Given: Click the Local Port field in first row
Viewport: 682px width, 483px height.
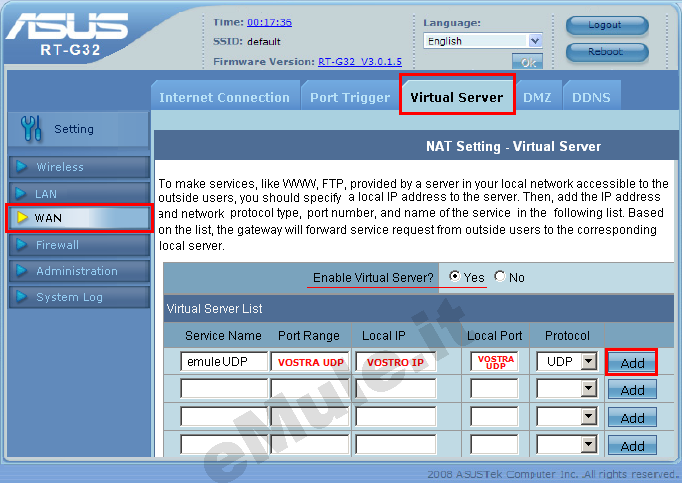Looking at the screenshot, I should coord(495,362).
